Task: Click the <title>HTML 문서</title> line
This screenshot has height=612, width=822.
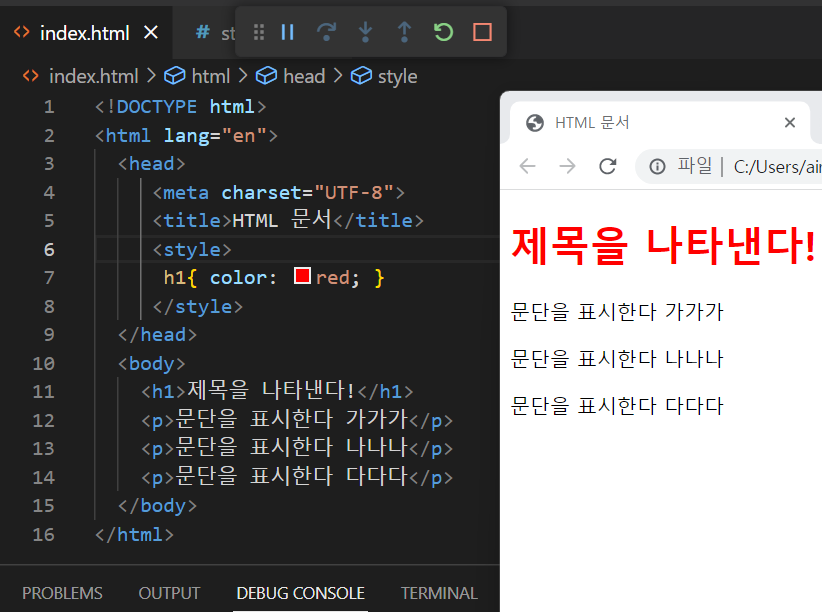Action: 288,220
